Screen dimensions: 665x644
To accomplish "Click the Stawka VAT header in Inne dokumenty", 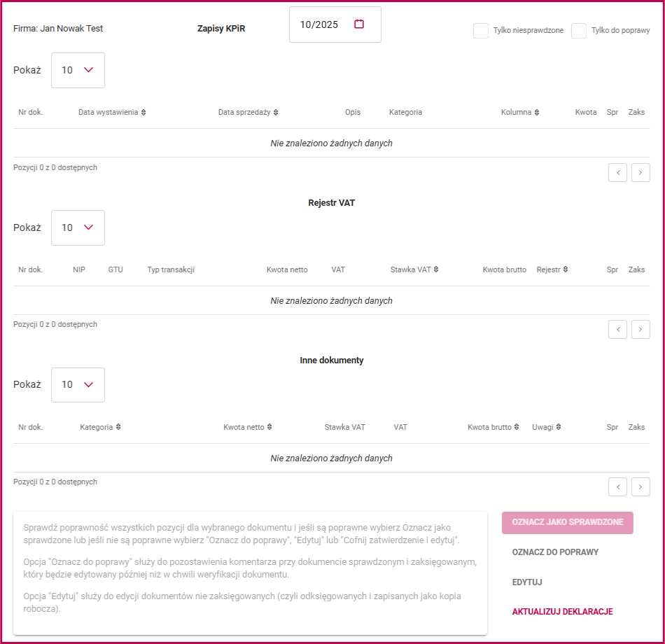I will click(345, 427).
